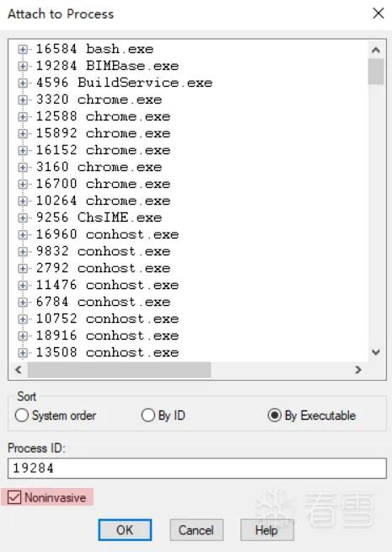This screenshot has height=552, width=392.
Task: Select the 13508 conhost.exe process
Action: (107, 352)
